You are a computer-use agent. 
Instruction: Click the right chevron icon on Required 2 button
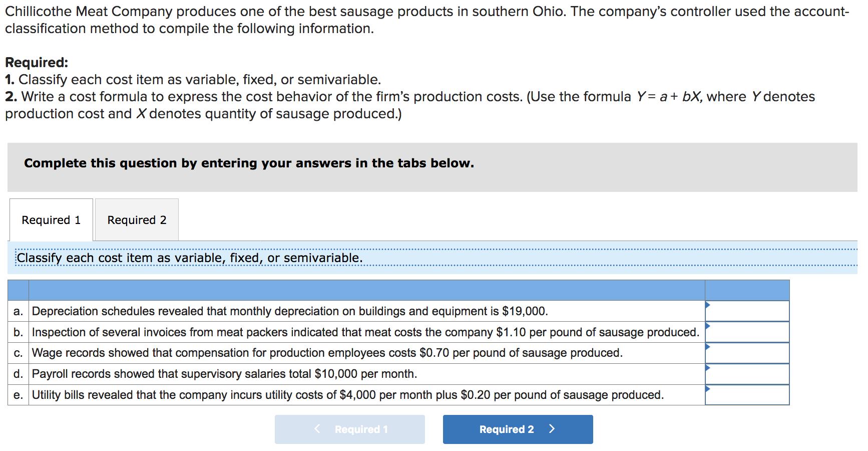click(552, 428)
